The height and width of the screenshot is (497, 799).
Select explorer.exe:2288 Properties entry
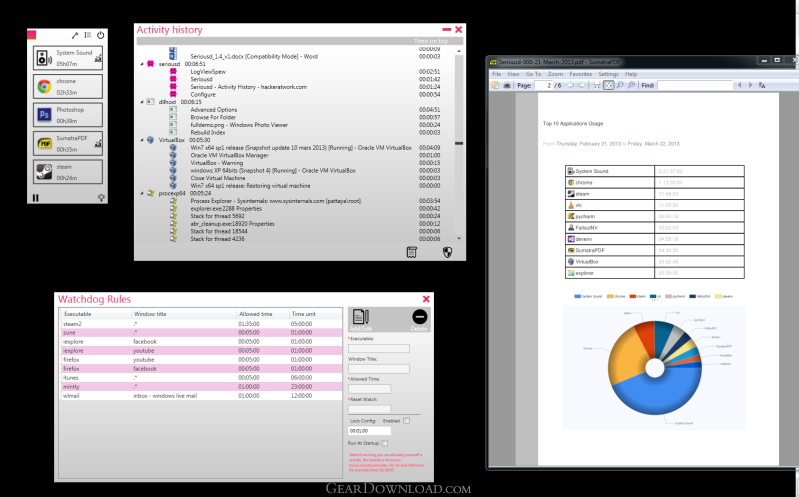(226, 208)
